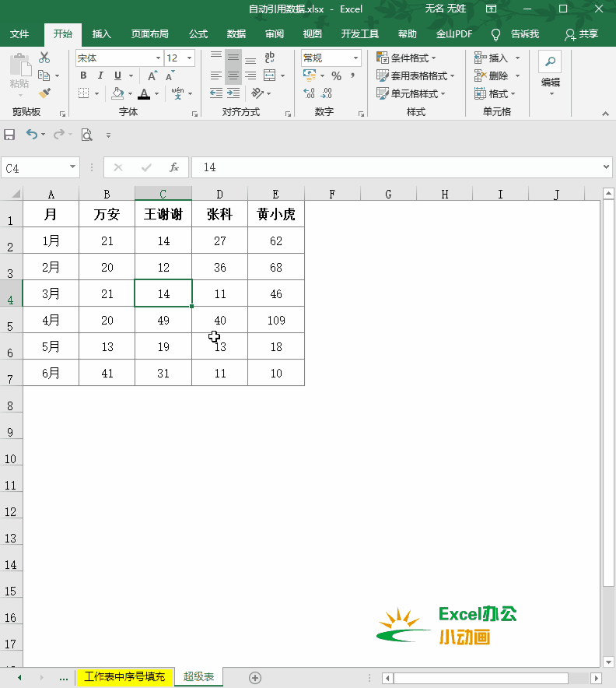Decrease indent icon
The width and height of the screenshot is (616, 688).
216,93
